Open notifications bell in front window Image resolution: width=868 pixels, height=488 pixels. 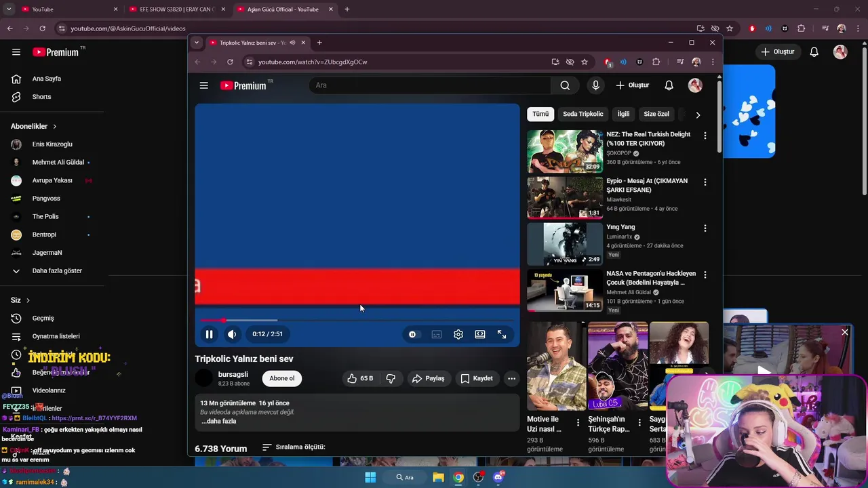coord(669,85)
